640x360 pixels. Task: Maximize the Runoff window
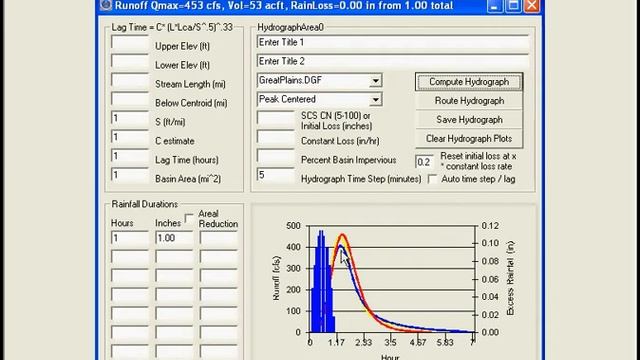(x=513, y=6)
